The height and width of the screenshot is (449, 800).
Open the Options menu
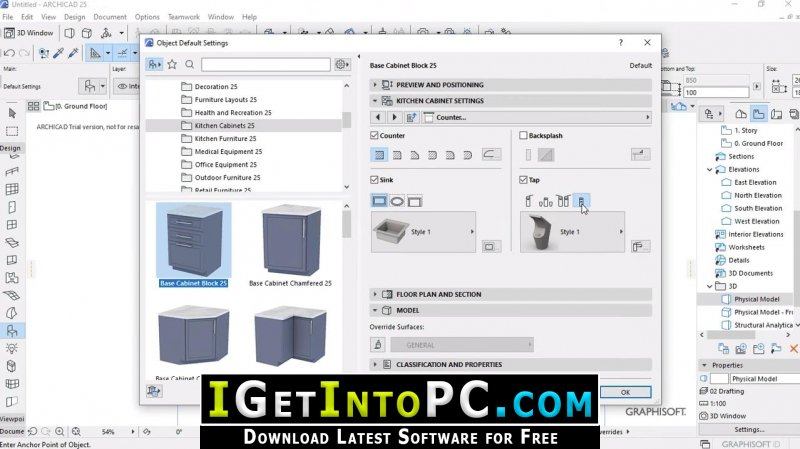pos(147,17)
